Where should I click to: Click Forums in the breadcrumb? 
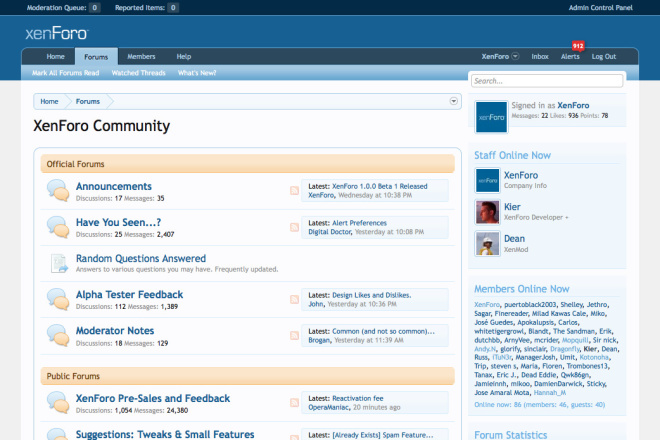coord(88,101)
